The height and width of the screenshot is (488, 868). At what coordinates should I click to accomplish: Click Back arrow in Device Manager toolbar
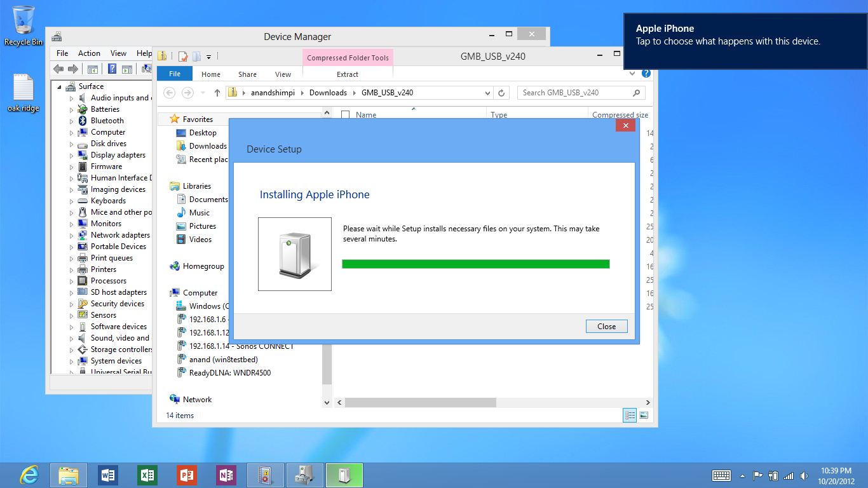tap(58, 69)
